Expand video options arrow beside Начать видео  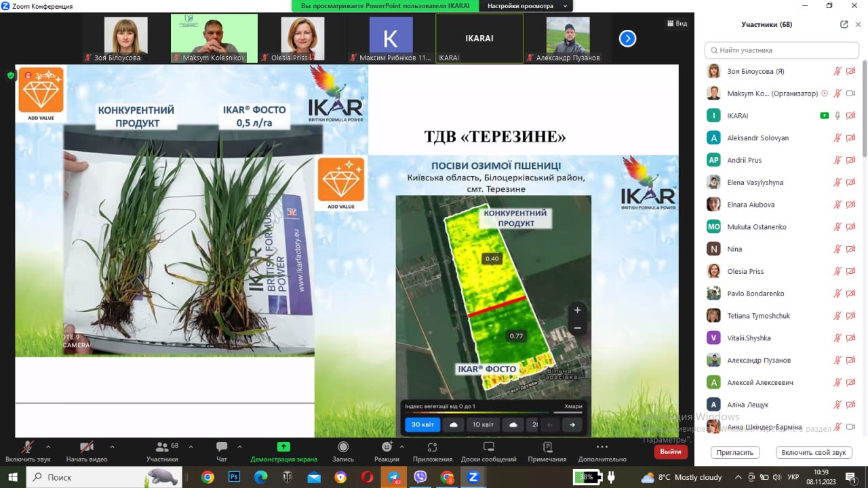(112, 447)
